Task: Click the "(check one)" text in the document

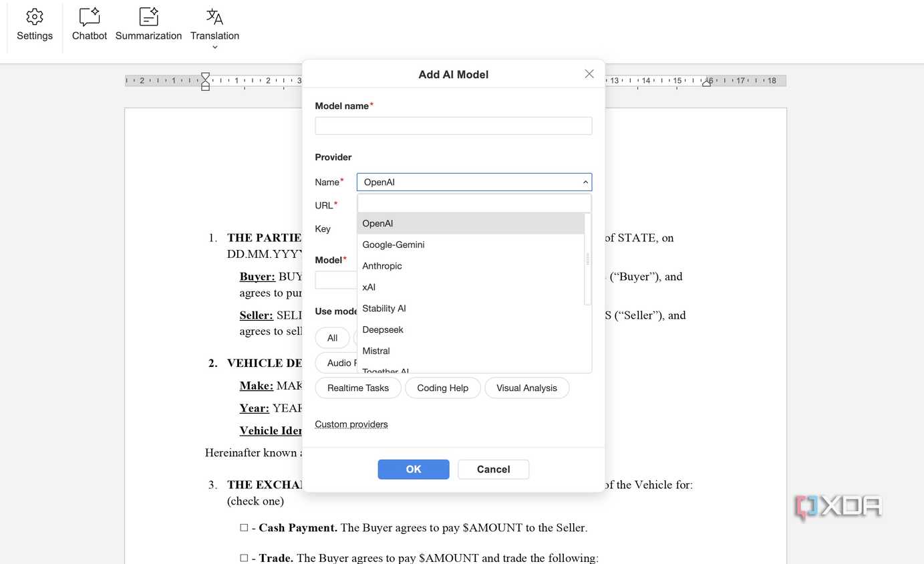Action: (x=256, y=501)
